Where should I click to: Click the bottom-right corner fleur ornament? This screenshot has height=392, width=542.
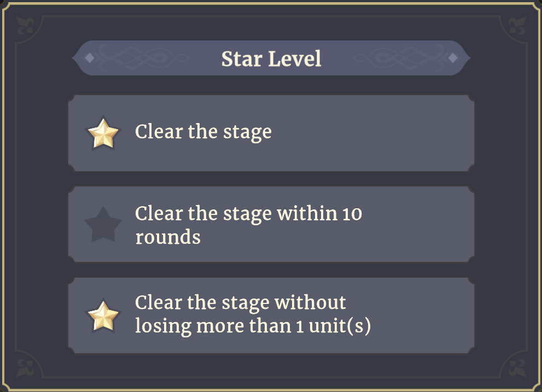pyautogui.click(x=517, y=367)
